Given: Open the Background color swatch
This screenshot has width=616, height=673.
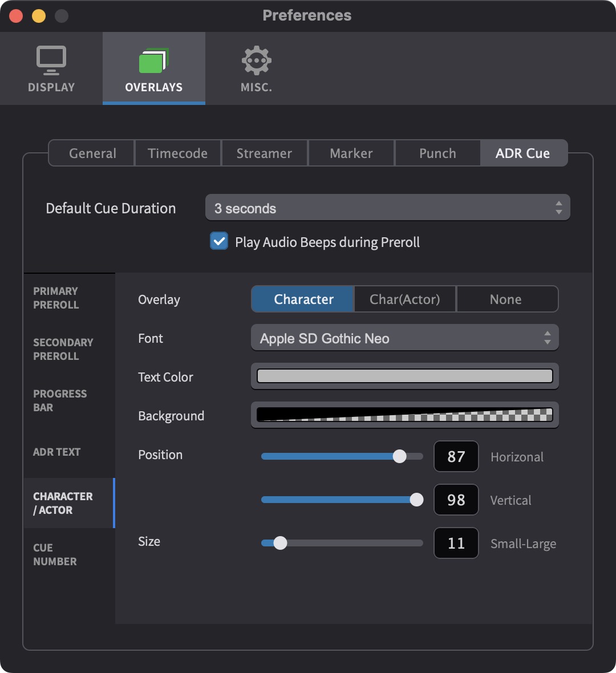Looking at the screenshot, I should point(404,415).
